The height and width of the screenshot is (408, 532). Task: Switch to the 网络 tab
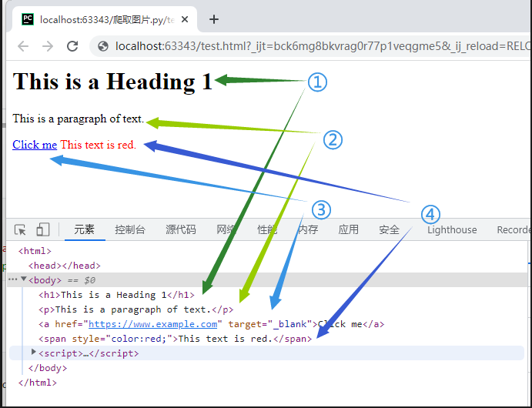click(x=226, y=229)
